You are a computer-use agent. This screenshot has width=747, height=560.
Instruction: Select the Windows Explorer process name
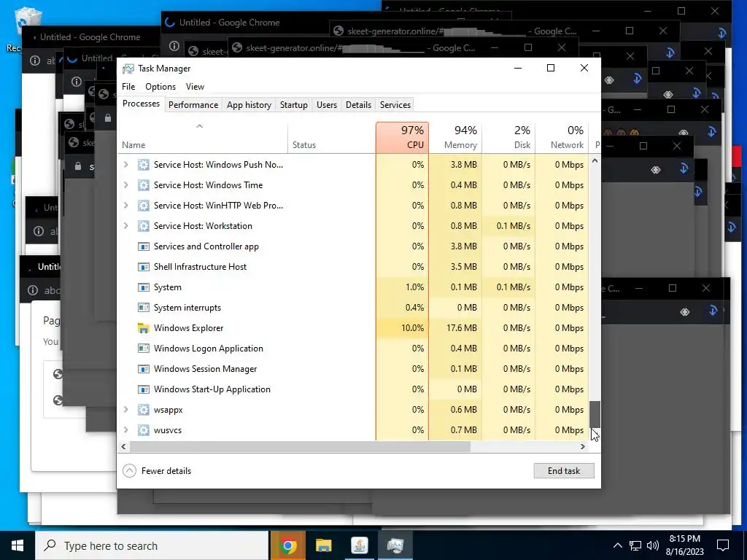189,328
